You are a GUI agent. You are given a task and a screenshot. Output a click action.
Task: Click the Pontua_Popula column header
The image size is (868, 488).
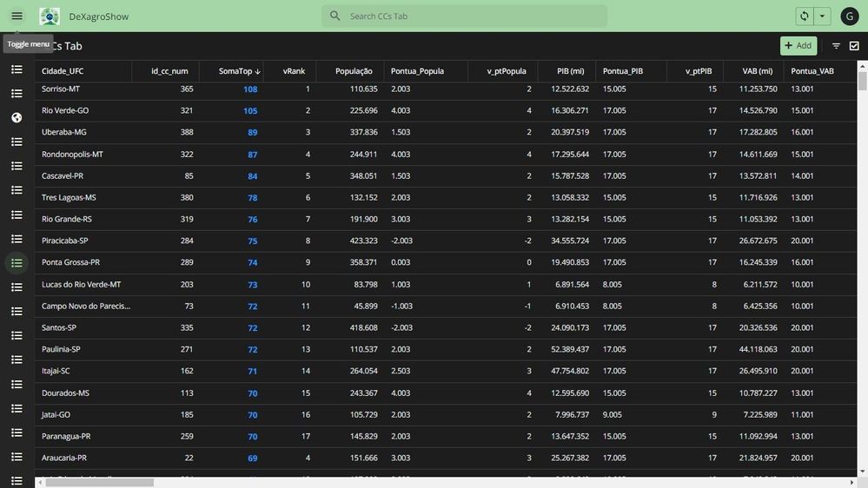coord(417,71)
